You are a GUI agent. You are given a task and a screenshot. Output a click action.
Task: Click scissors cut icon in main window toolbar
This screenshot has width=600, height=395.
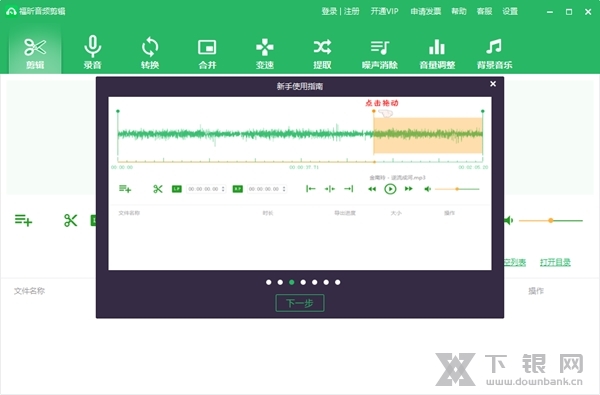[x=70, y=220]
